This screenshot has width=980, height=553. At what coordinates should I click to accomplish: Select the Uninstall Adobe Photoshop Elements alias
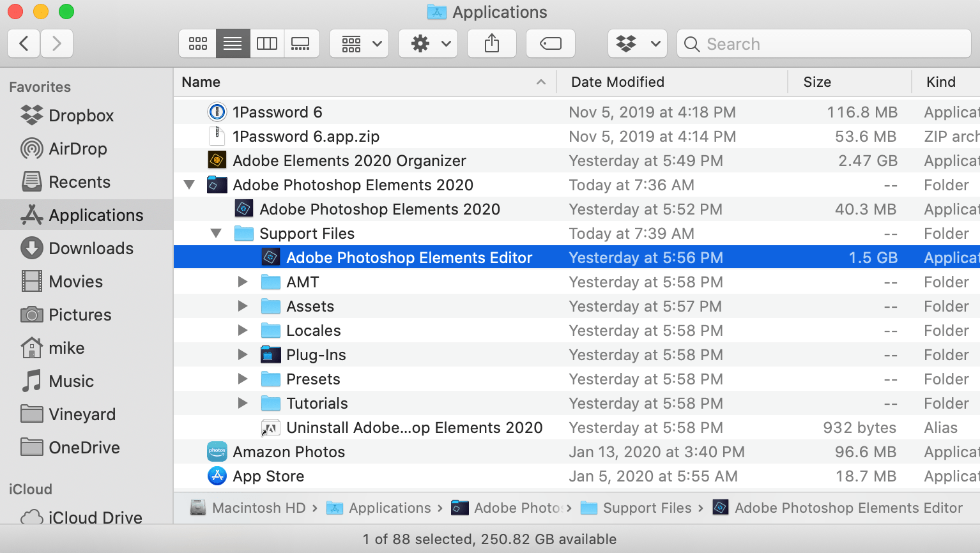(x=577, y=428)
